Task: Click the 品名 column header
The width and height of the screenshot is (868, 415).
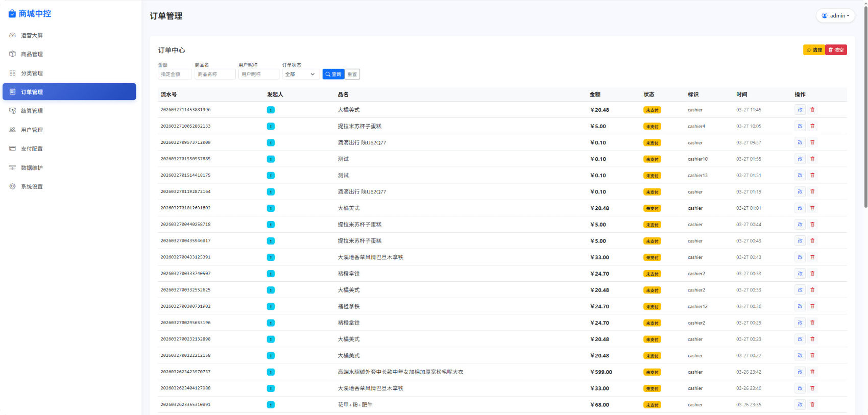Action: click(x=343, y=94)
